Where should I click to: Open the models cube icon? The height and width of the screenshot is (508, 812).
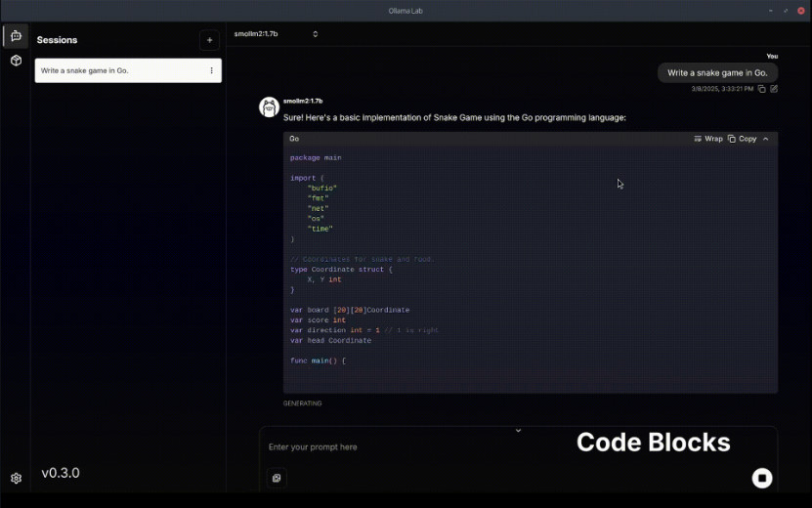pos(16,61)
